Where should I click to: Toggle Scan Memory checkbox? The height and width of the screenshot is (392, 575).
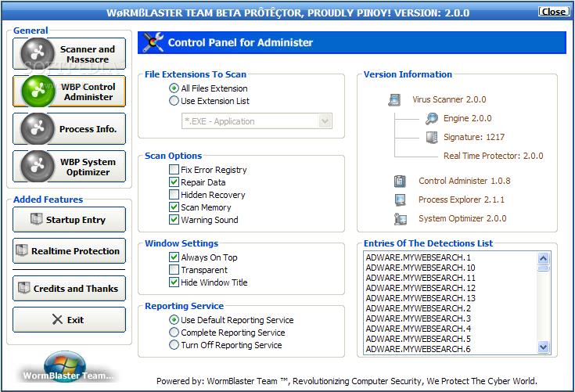click(174, 207)
